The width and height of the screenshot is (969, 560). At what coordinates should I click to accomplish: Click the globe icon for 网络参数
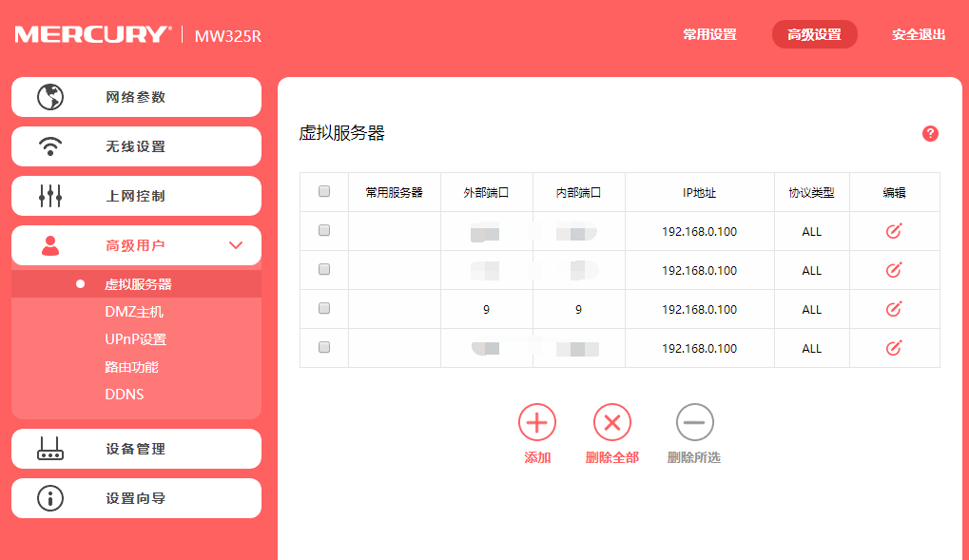[x=50, y=97]
